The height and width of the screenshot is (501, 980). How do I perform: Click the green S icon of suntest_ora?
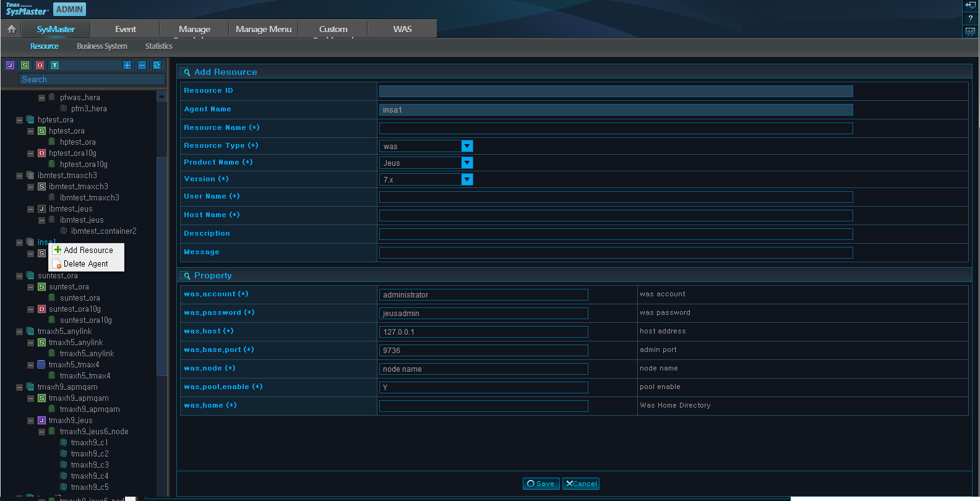point(41,286)
